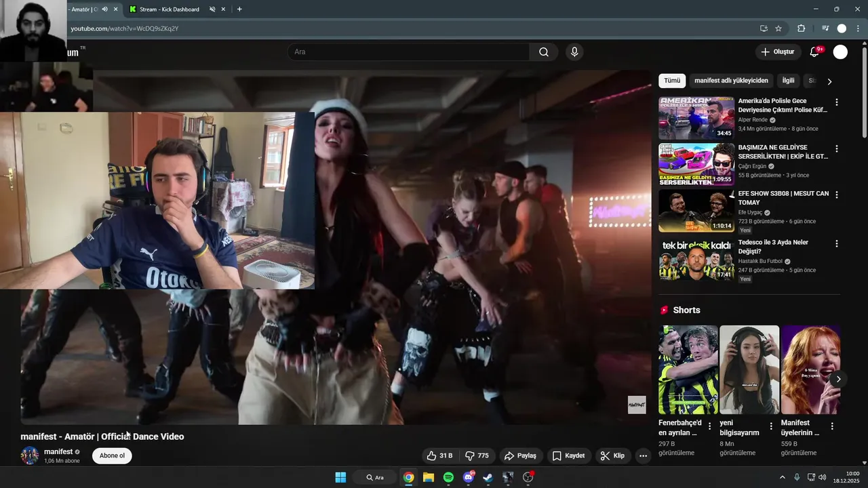Open EFE SHOW S3B08 video thumbnail

pos(696,210)
